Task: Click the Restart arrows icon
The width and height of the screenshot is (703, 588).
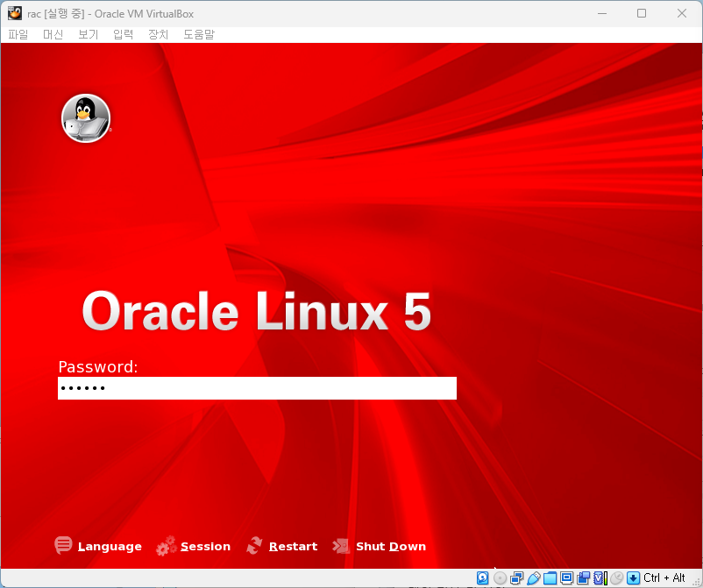Action: (x=254, y=545)
